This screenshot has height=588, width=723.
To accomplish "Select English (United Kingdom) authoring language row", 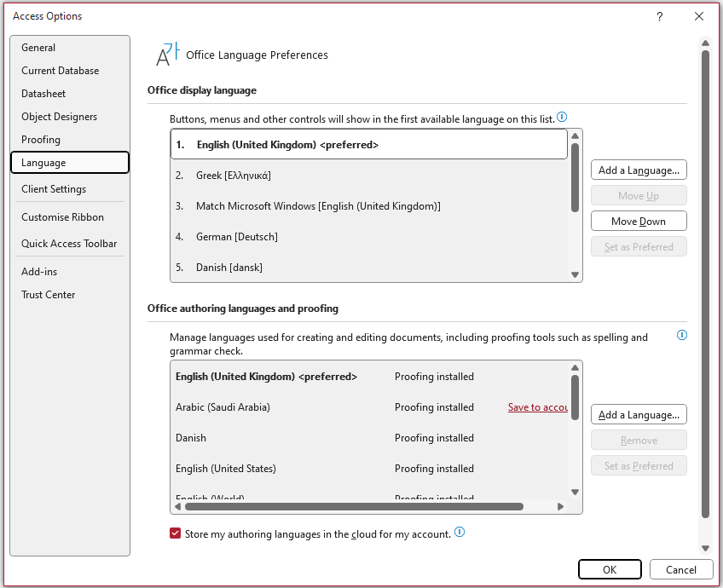I will pyautogui.click(x=369, y=377).
